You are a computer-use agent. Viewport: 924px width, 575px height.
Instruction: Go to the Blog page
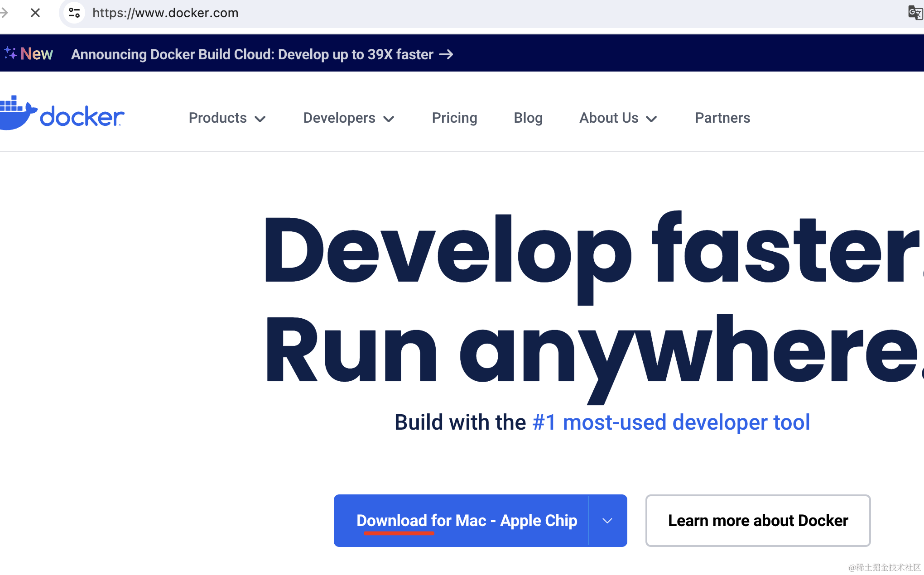[x=528, y=118]
